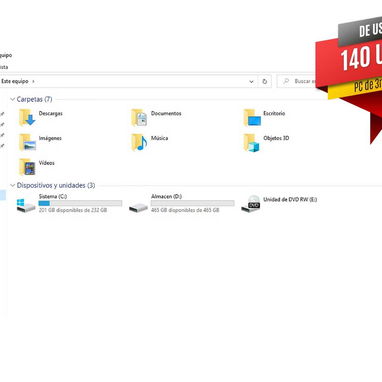Collapse Dispositivos y unidades group
Viewport: 382px width, 382px height.
[13, 185]
